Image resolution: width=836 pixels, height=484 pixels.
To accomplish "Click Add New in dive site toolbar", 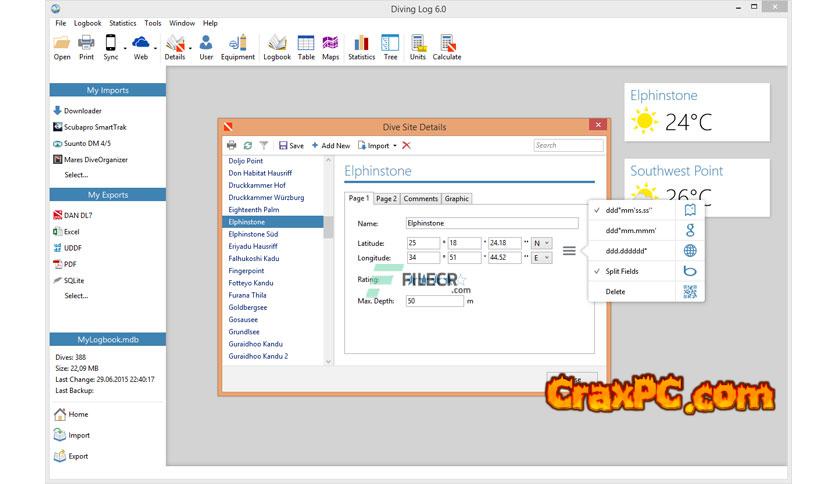I will [x=331, y=146].
